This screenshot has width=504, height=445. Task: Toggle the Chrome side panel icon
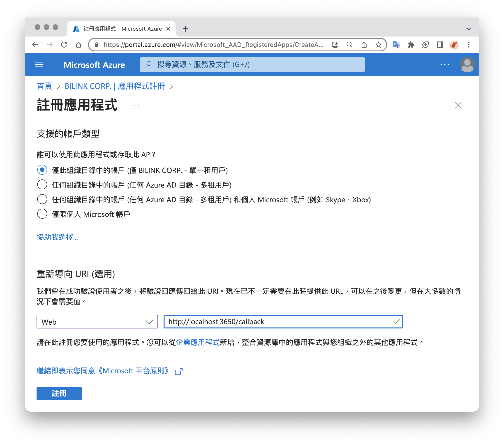click(440, 45)
